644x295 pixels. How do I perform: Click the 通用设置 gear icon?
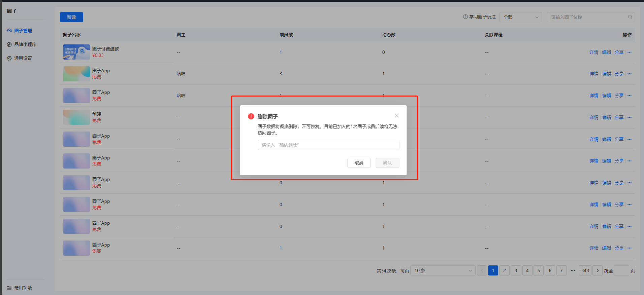9,58
